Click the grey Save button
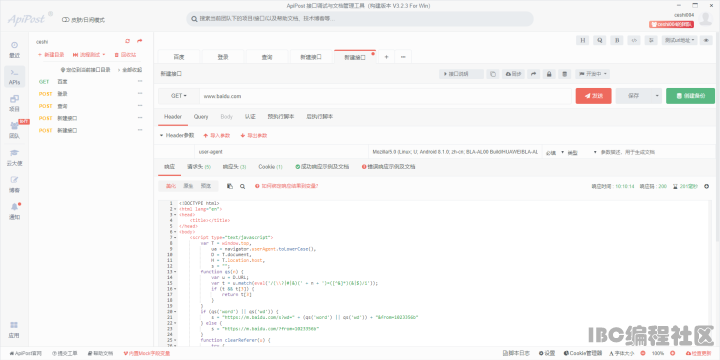The image size is (720, 360). pos(634,96)
